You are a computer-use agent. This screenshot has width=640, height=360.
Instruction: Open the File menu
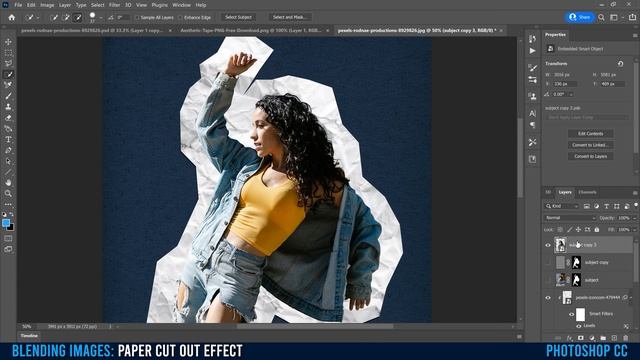coord(18,5)
